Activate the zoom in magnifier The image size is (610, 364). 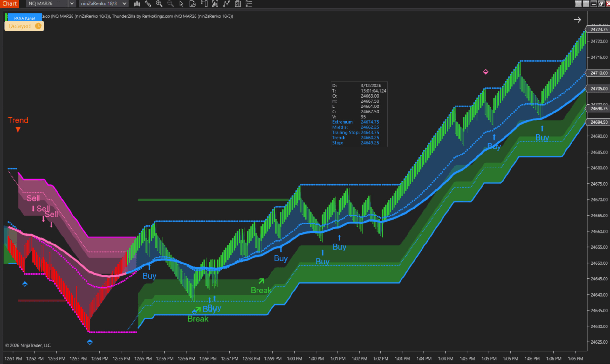click(x=159, y=4)
